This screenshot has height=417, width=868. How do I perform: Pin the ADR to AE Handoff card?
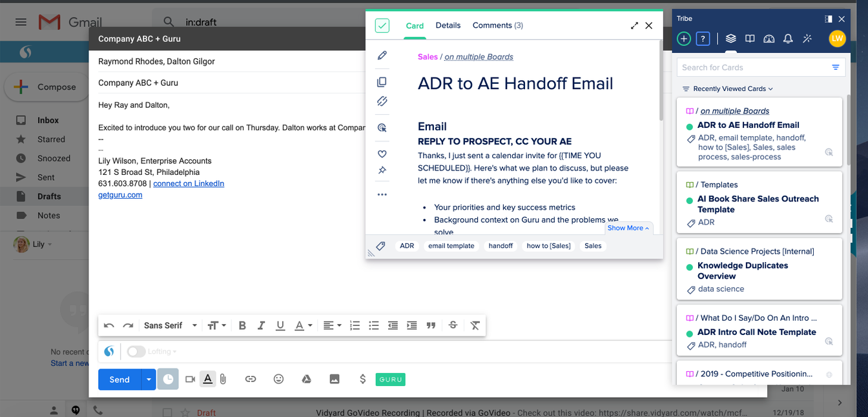tap(382, 170)
